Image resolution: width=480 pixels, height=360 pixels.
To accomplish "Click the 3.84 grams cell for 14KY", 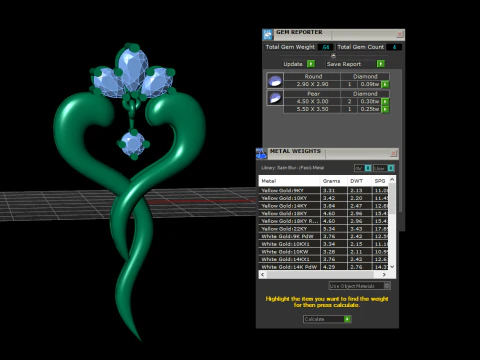I will (x=334, y=206).
